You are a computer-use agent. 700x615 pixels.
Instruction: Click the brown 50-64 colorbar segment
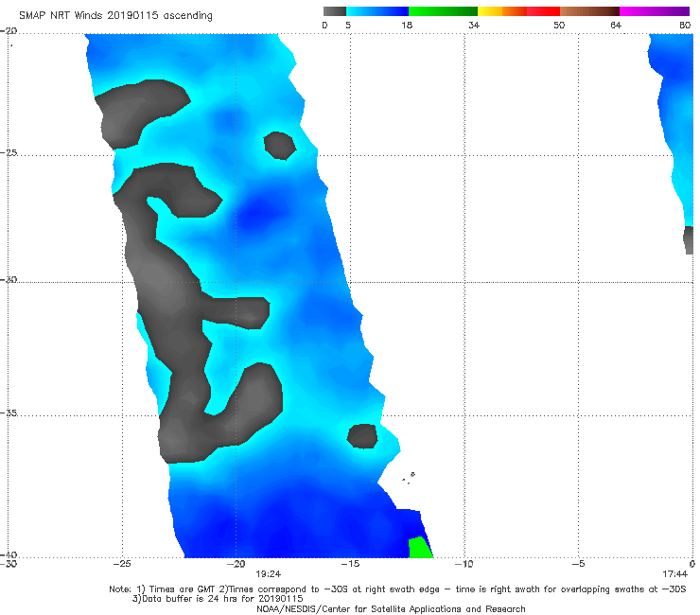pyautogui.click(x=589, y=11)
